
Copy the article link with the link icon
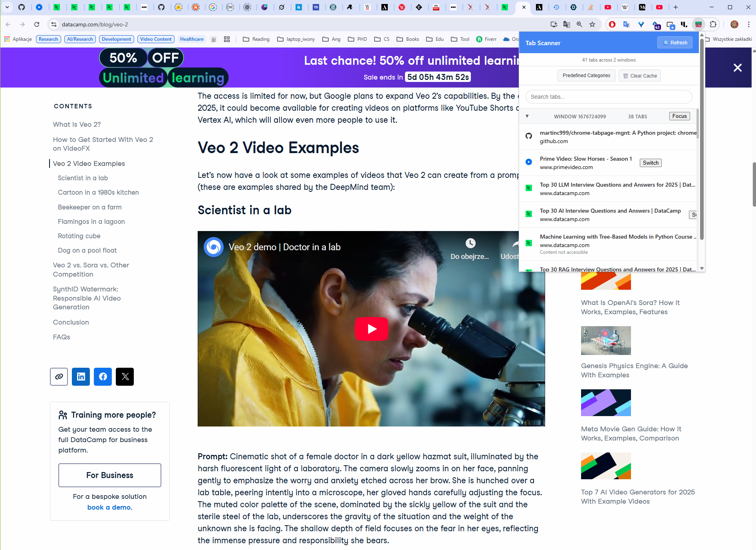point(59,377)
